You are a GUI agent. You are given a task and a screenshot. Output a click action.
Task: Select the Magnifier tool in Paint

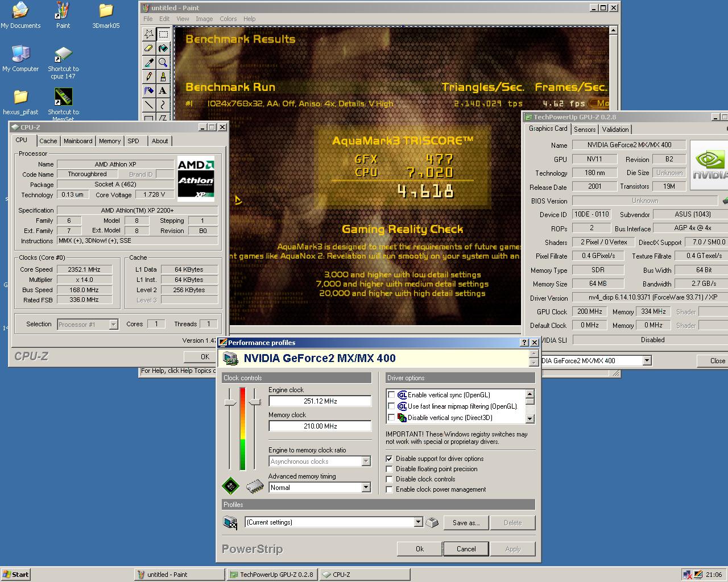163,63
